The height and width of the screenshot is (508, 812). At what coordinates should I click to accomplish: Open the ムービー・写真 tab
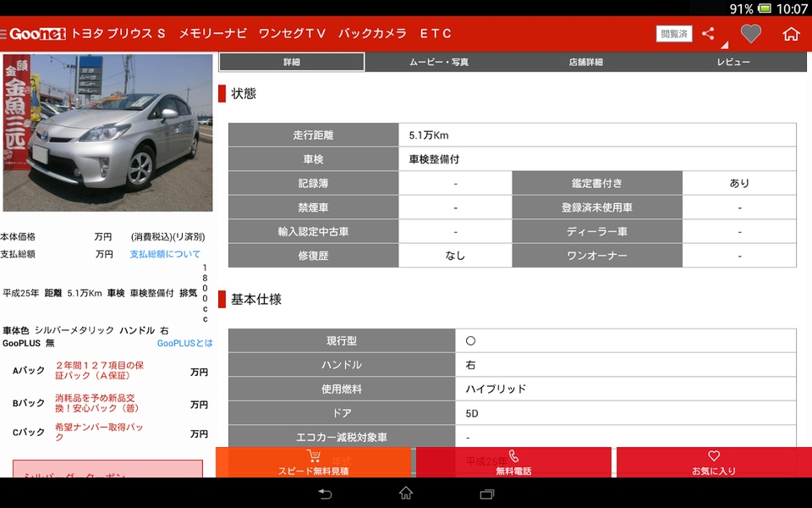tap(439, 62)
